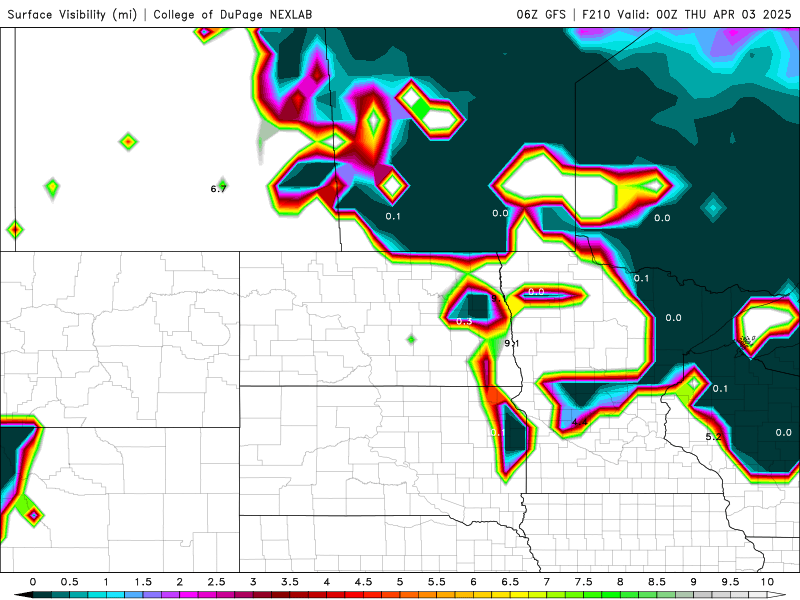Click the legend tick label "9"
The width and height of the screenshot is (800, 600).
[x=694, y=582]
